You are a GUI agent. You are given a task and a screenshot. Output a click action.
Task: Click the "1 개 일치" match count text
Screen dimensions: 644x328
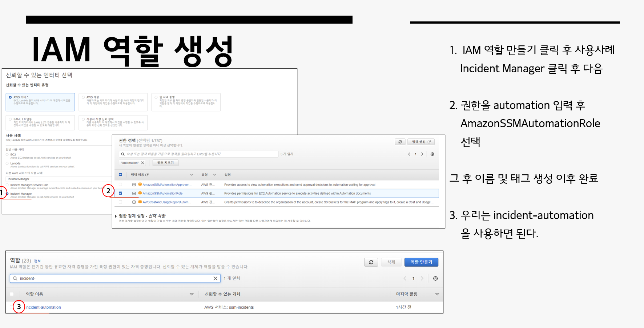pos(232,278)
